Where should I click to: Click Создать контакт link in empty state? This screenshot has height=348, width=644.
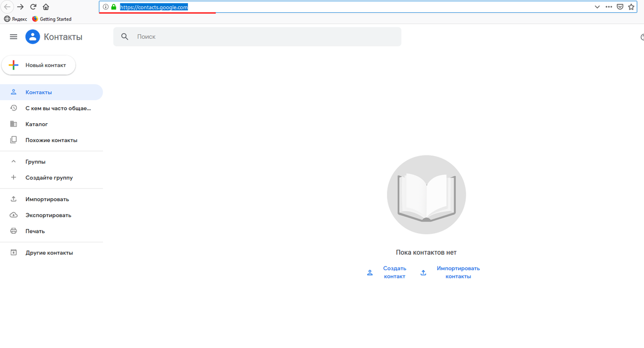tap(394, 272)
